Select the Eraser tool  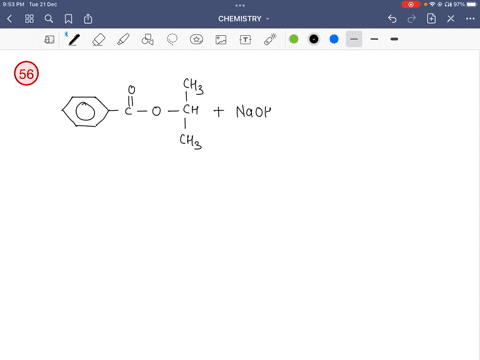(99, 40)
